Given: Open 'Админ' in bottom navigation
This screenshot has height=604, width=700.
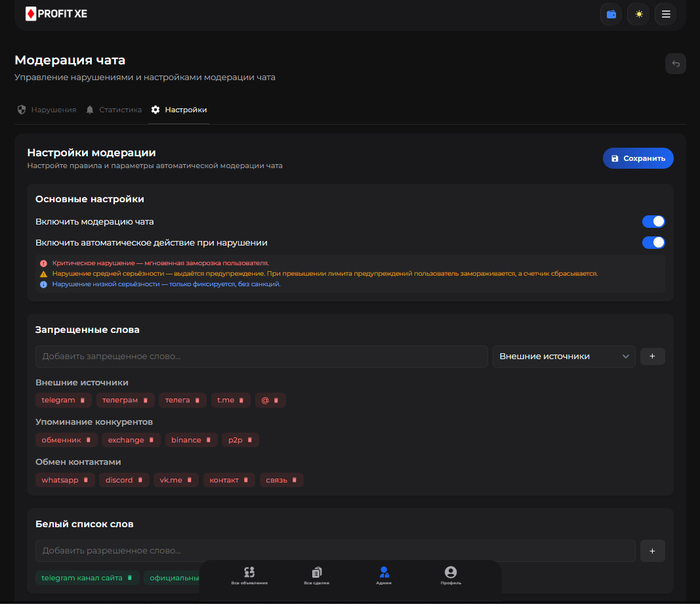Looking at the screenshot, I should pyautogui.click(x=384, y=575).
